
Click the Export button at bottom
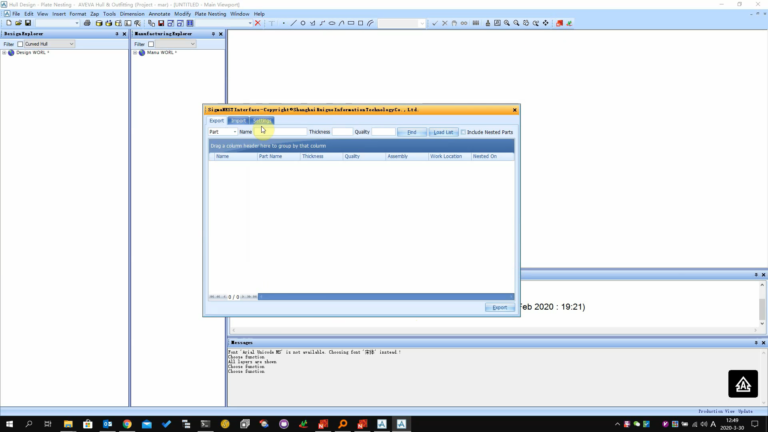click(x=500, y=307)
